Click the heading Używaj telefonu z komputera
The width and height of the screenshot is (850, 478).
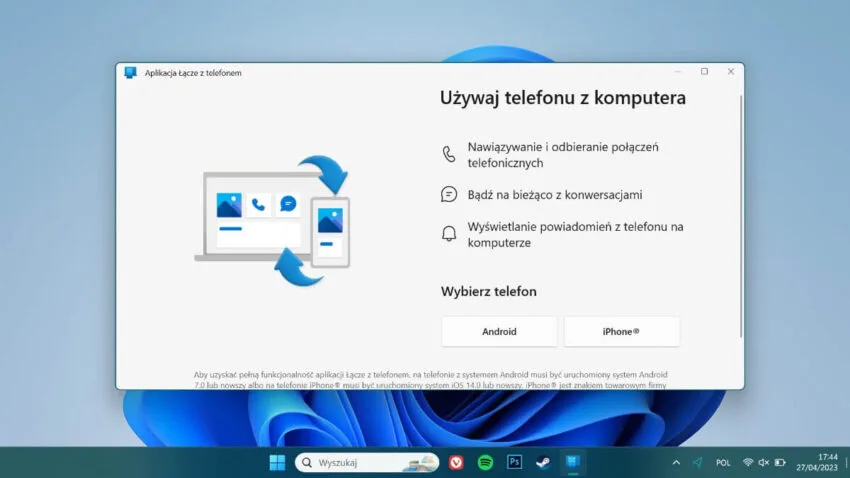click(x=563, y=98)
